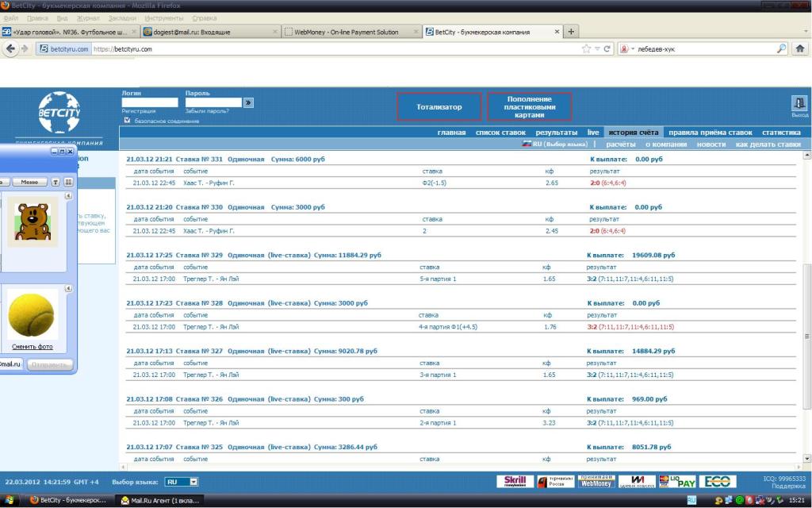Open как делать ставки link
Screen dimensions: 812x508
[768, 144]
